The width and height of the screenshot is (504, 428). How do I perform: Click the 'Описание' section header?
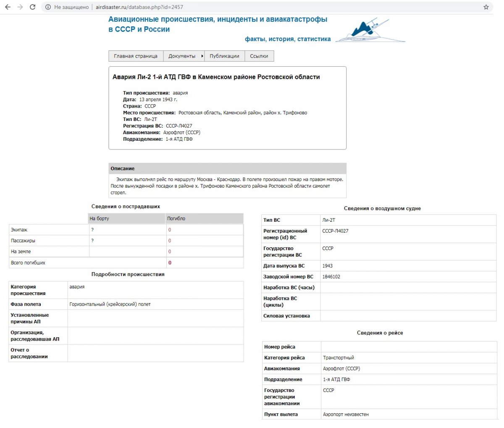pyautogui.click(x=228, y=168)
